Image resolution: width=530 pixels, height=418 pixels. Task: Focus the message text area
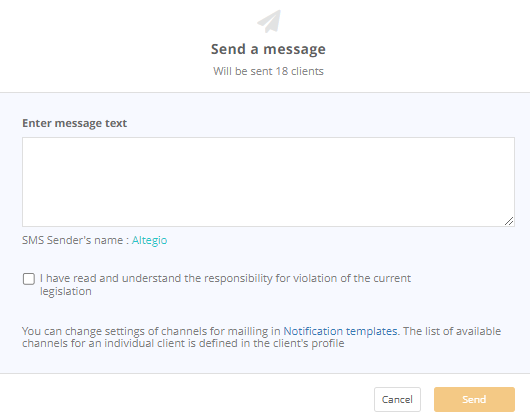(268, 182)
